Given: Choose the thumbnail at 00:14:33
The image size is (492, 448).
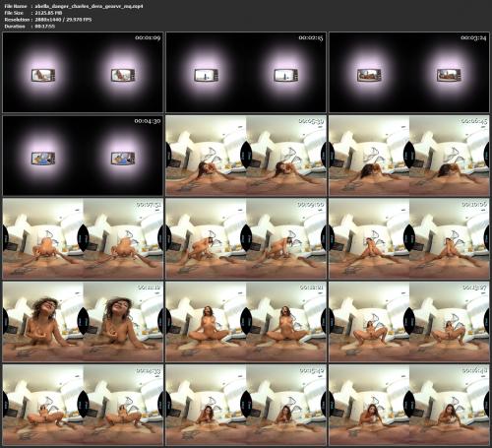Looking at the screenshot, I should pos(83,405).
